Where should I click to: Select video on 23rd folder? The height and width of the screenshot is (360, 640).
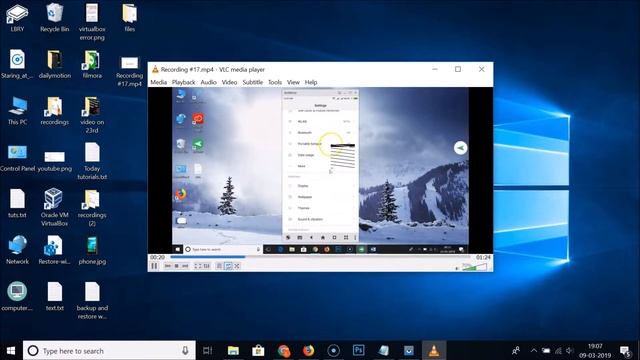click(x=92, y=115)
